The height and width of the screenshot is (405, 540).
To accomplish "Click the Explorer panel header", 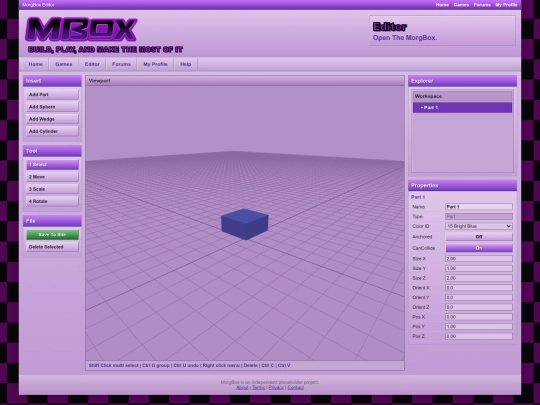I will coord(463,81).
